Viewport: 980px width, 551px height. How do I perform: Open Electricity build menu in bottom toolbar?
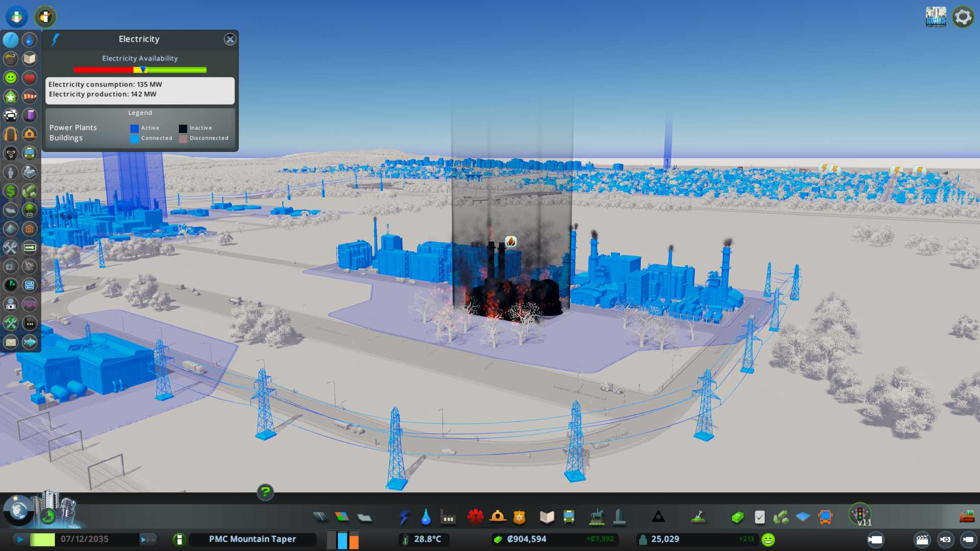coord(404,517)
